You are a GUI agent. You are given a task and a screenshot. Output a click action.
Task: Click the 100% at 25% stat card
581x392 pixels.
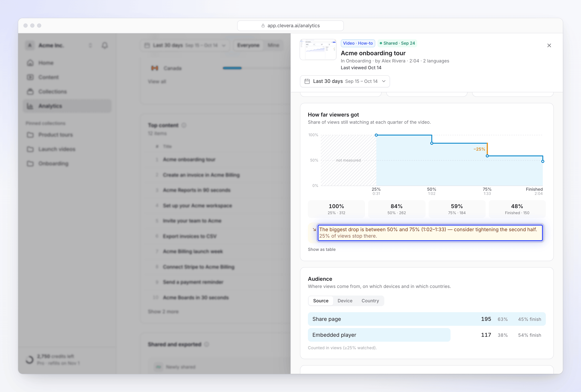coord(336,209)
